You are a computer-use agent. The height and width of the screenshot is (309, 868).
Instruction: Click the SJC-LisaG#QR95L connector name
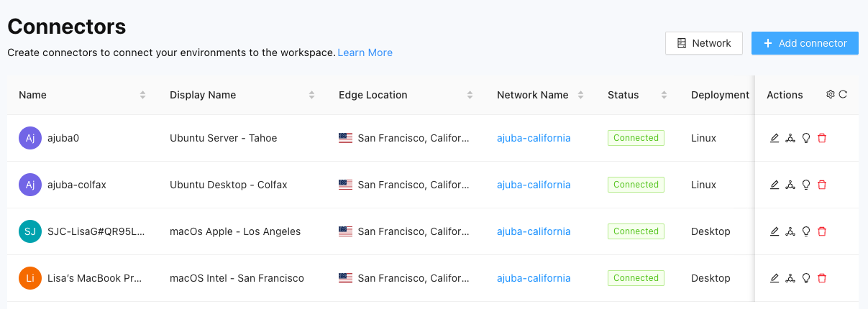tap(96, 231)
